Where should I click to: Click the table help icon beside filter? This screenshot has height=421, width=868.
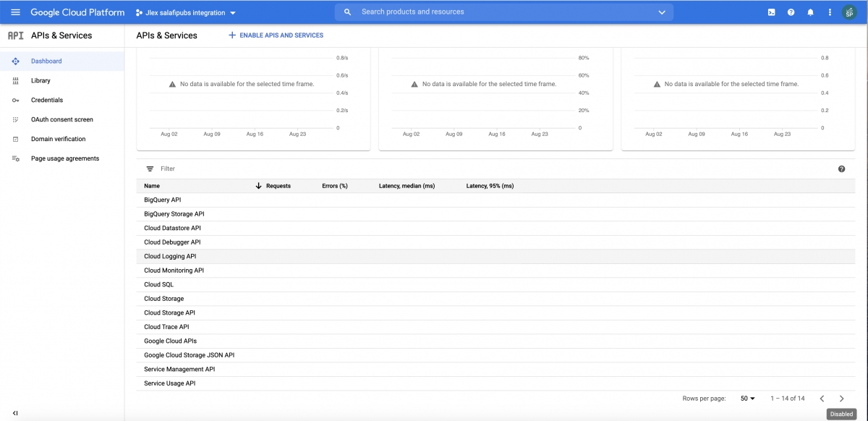[841, 169]
